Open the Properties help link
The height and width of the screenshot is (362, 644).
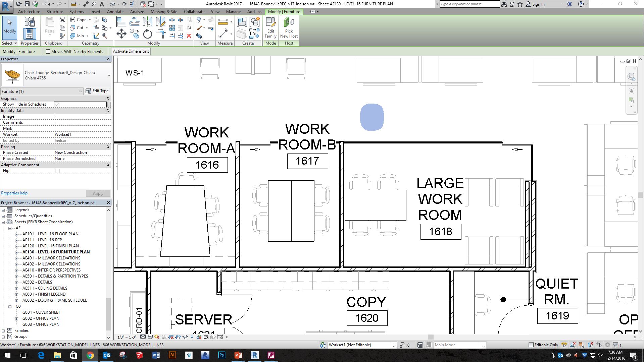click(14, 193)
